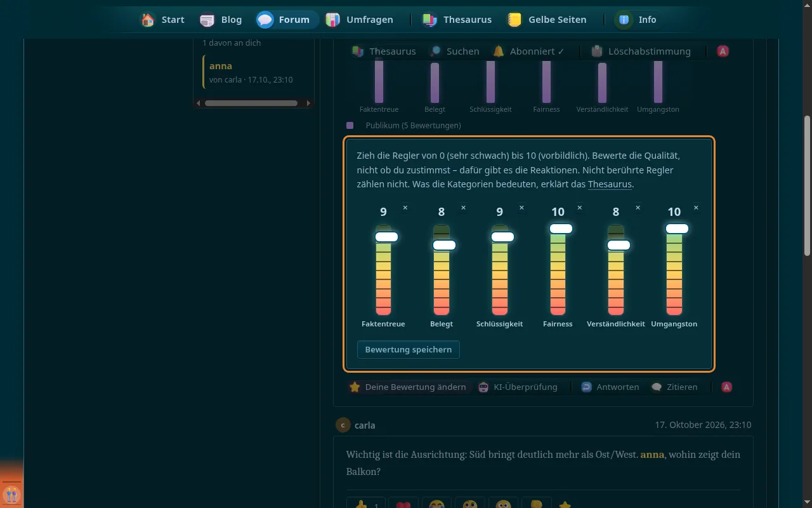The width and height of the screenshot is (812, 508).
Task: Open the Umfragen section
Action: click(359, 20)
